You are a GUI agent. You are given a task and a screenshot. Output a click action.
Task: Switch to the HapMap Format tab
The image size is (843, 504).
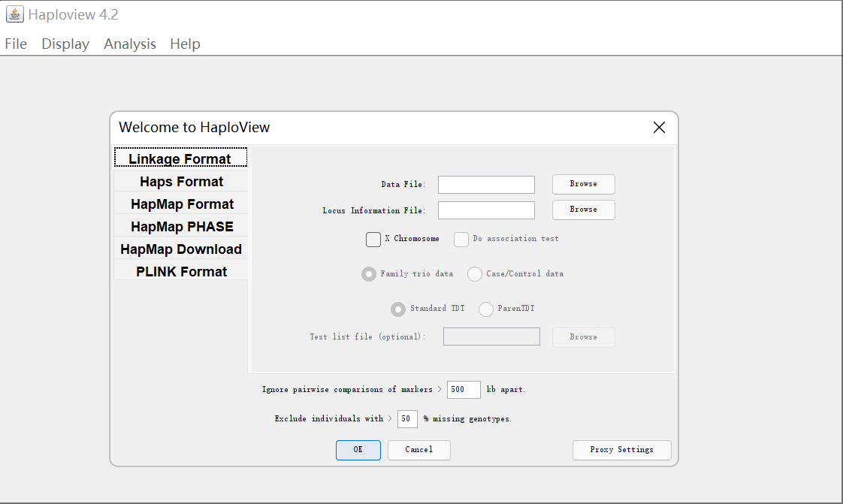181,204
